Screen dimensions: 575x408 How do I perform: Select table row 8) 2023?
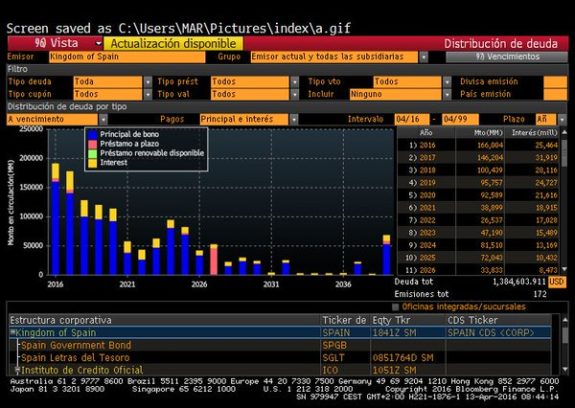coord(479,232)
